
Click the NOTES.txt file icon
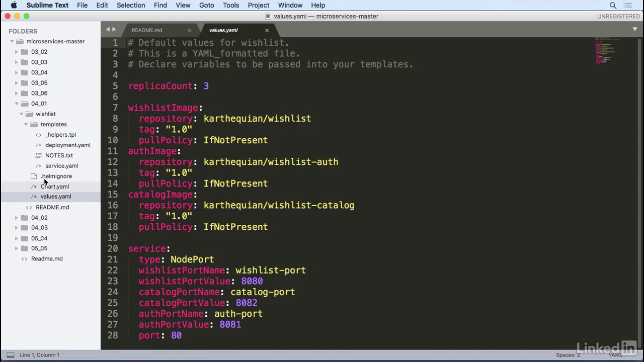click(38, 155)
